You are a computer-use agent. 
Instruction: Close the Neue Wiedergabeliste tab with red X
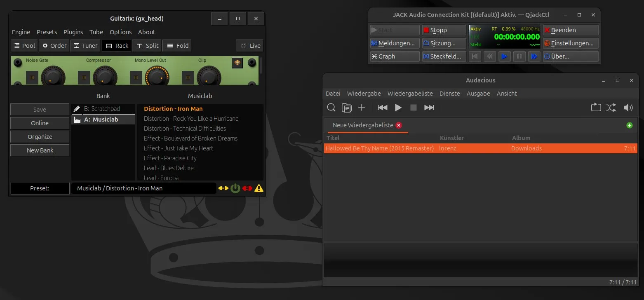[x=399, y=125]
